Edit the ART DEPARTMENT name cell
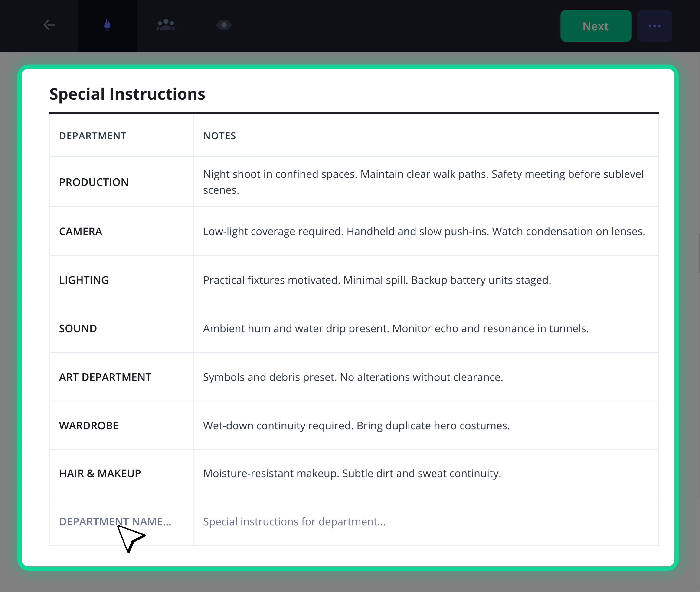 click(x=122, y=377)
